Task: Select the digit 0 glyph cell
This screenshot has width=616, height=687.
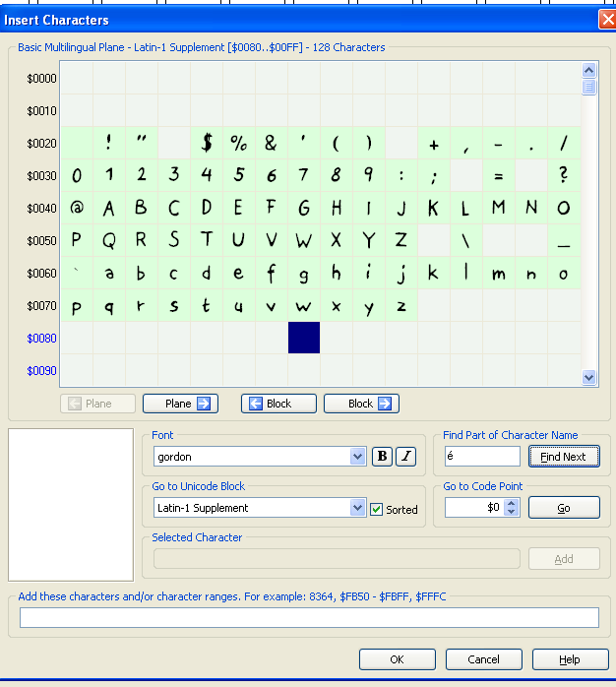Action: coord(77,175)
